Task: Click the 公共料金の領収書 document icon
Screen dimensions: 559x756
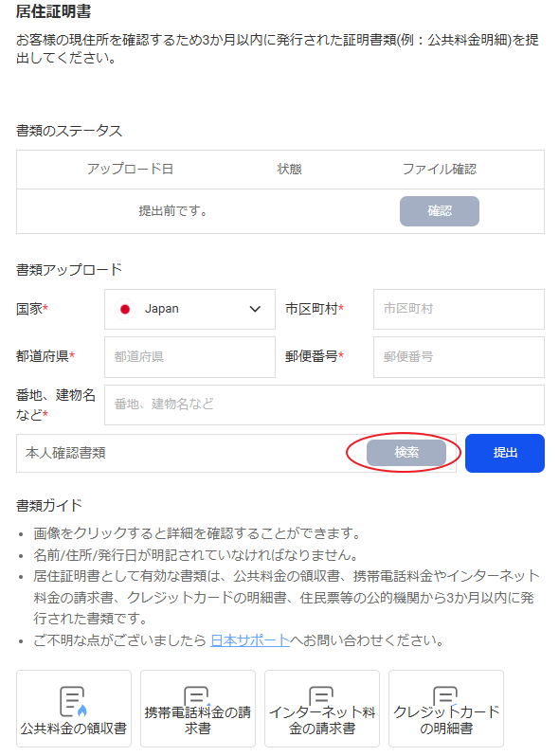Action: tap(73, 701)
